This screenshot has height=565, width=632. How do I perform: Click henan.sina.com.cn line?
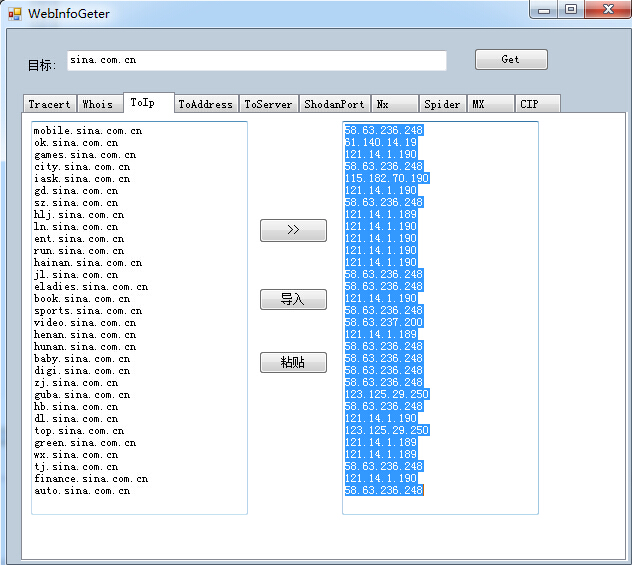pyautogui.click(x=85, y=335)
